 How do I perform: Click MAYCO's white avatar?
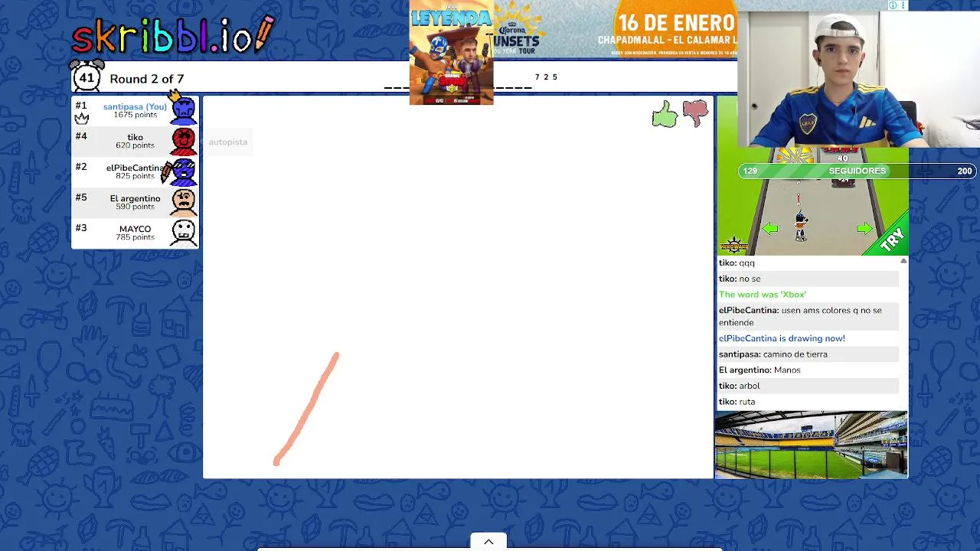[183, 233]
